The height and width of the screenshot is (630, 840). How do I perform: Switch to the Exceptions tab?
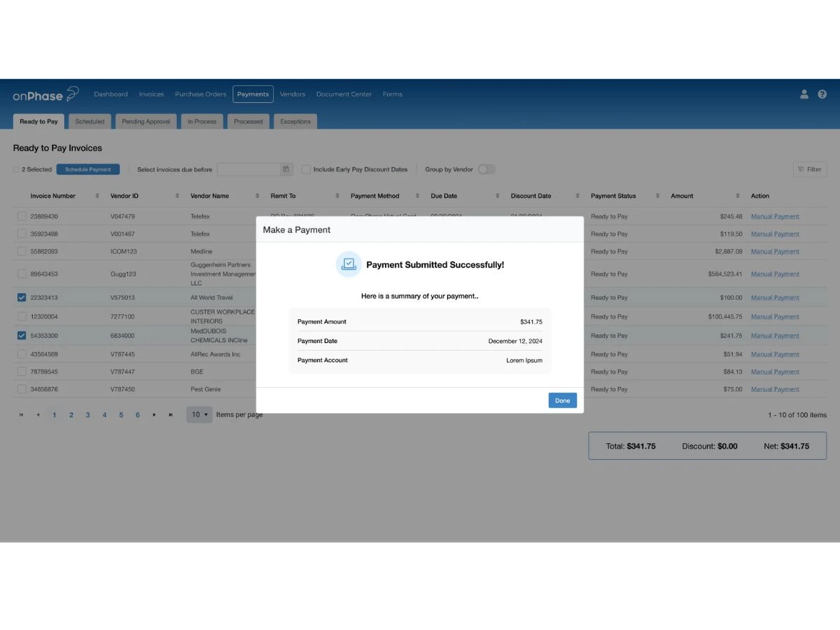click(x=295, y=121)
